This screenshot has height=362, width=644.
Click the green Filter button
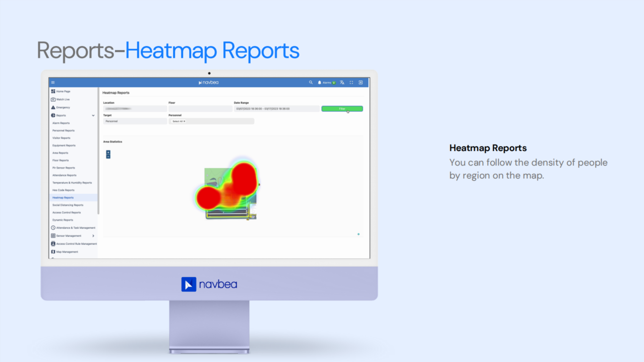pyautogui.click(x=342, y=109)
